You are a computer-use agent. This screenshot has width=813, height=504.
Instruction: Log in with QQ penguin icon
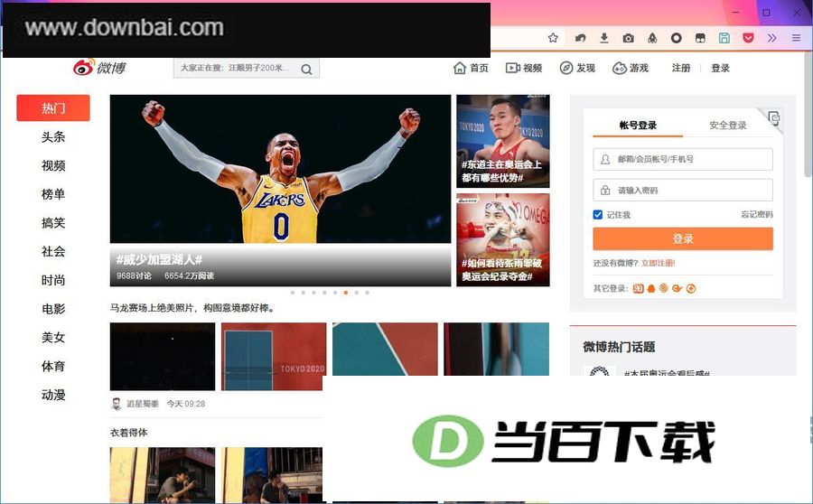pyautogui.click(x=651, y=288)
